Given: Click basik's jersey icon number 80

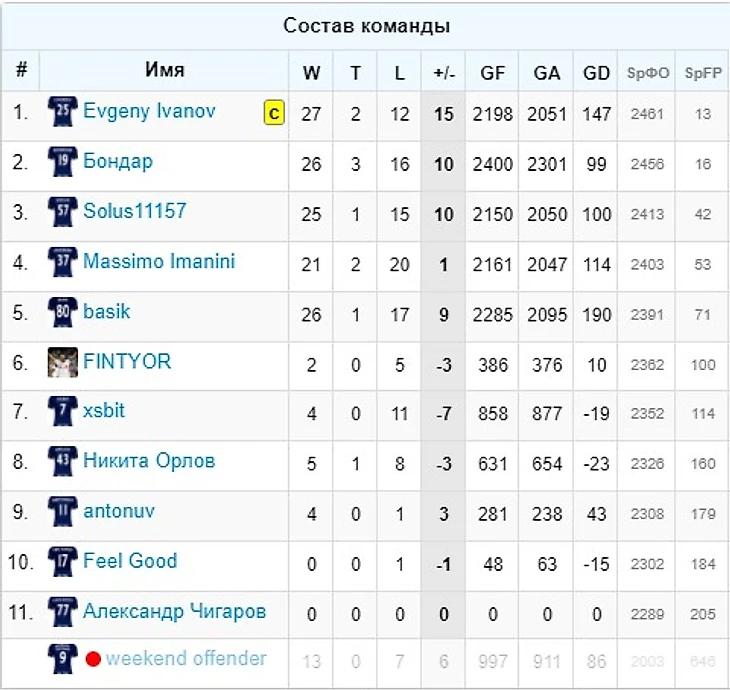Looking at the screenshot, I should point(62,312).
